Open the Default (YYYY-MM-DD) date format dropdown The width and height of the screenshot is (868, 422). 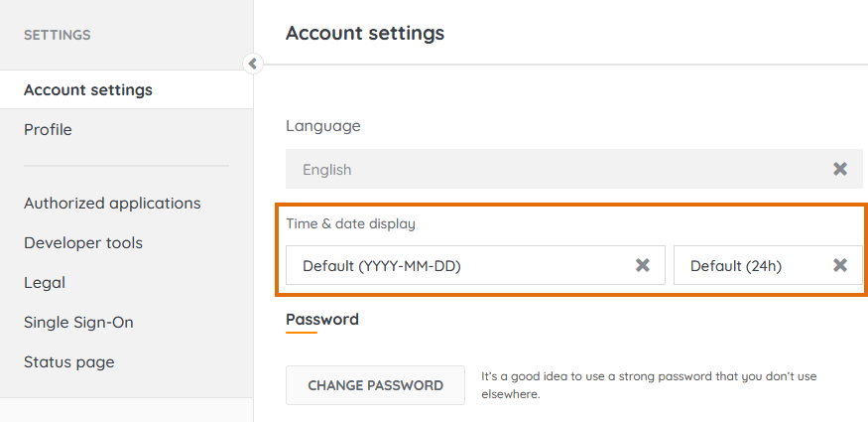pos(456,265)
